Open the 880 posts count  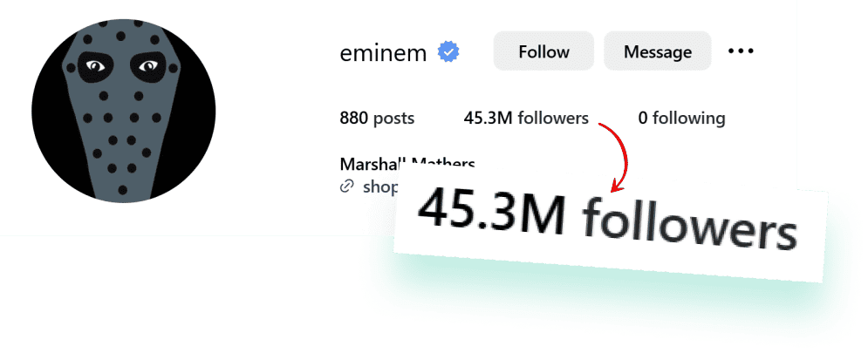coord(377,118)
